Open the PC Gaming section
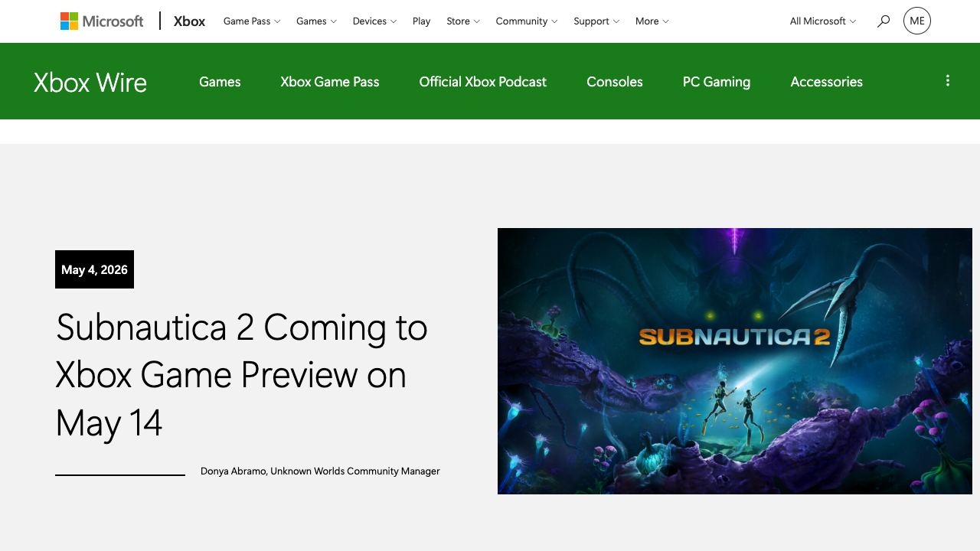 pos(717,82)
